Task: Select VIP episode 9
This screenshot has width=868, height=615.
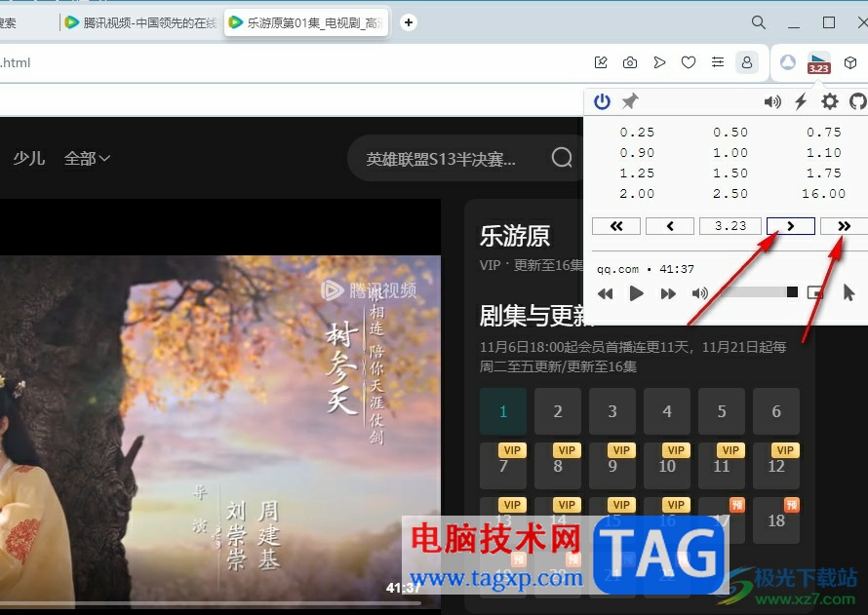Action: tap(612, 466)
